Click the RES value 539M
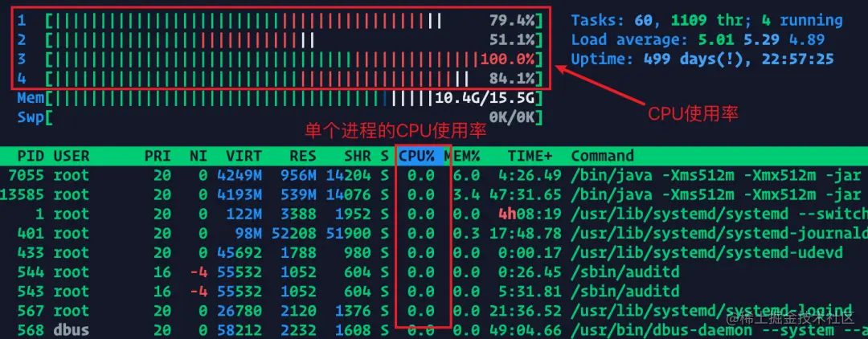The height and width of the screenshot is (339, 868). tap(298, 195)
